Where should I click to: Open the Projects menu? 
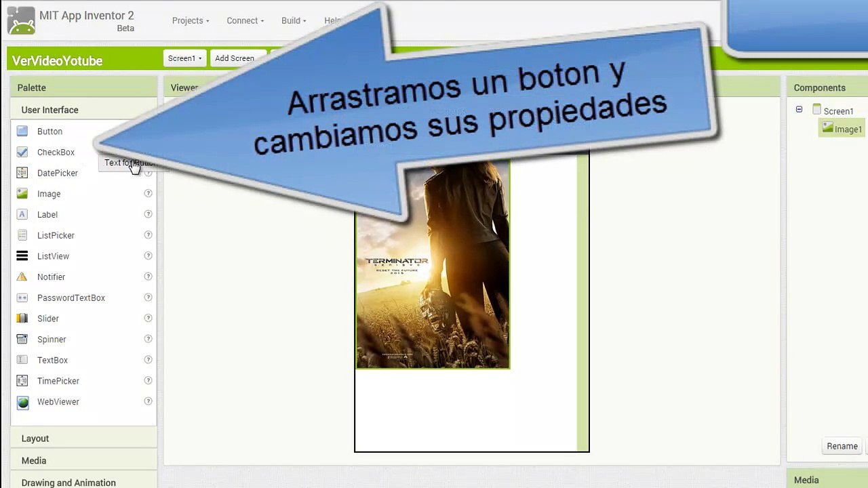191,20
